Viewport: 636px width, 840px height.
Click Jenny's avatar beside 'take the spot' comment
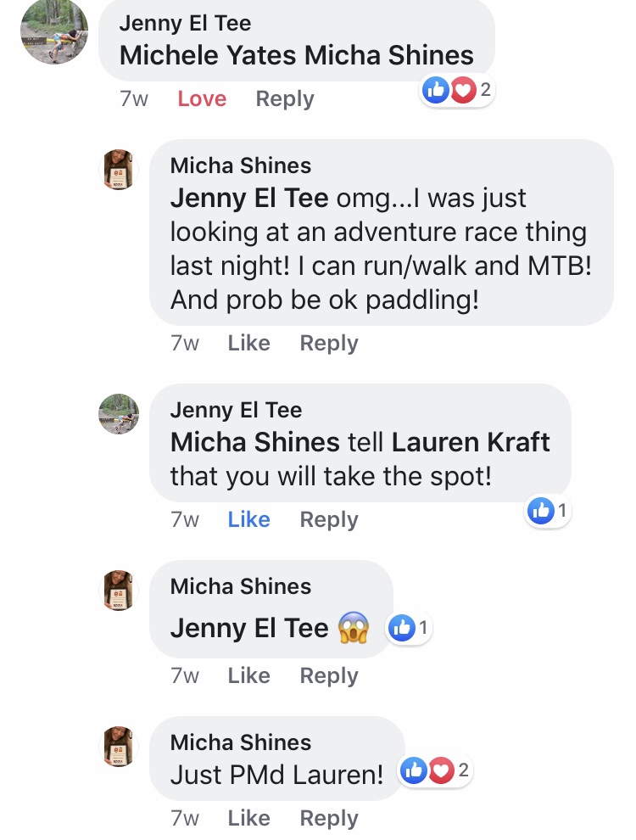click(118, 414)
